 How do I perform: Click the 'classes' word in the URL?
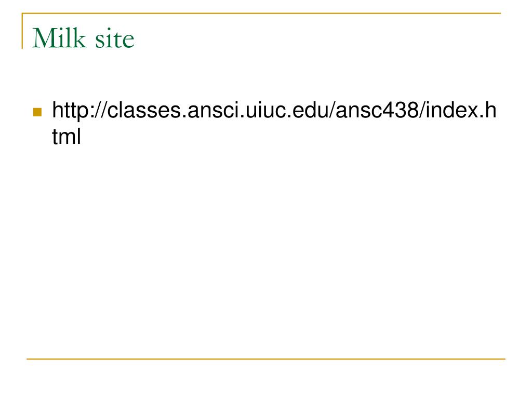144,110
